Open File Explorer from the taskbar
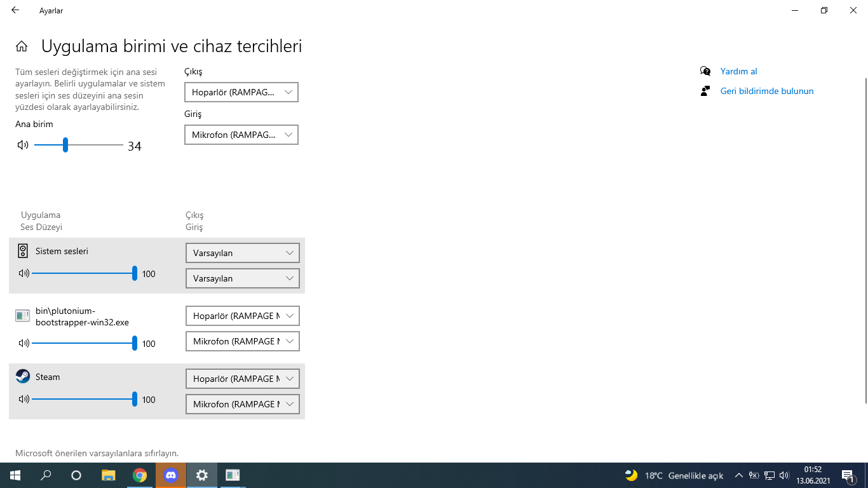 click(109, 475)
